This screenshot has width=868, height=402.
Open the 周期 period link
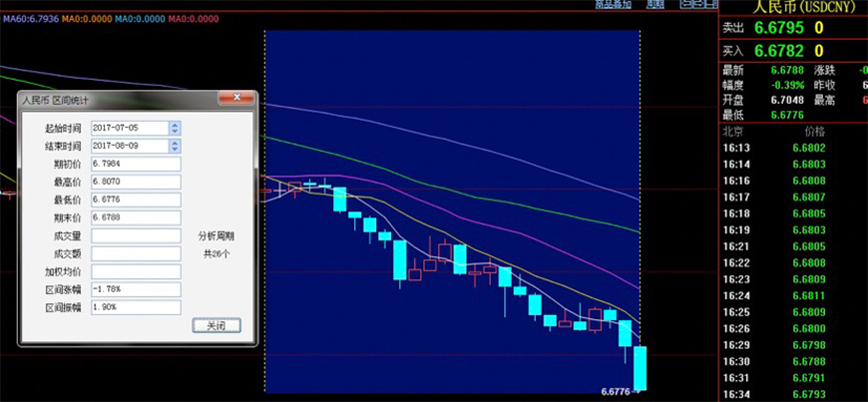point(655,5)
